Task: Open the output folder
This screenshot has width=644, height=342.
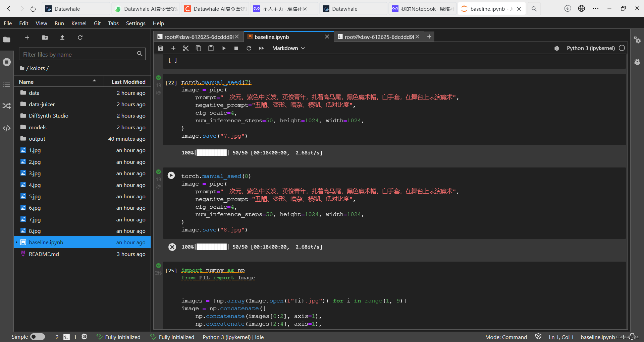Action: click(x=82, y=139)
